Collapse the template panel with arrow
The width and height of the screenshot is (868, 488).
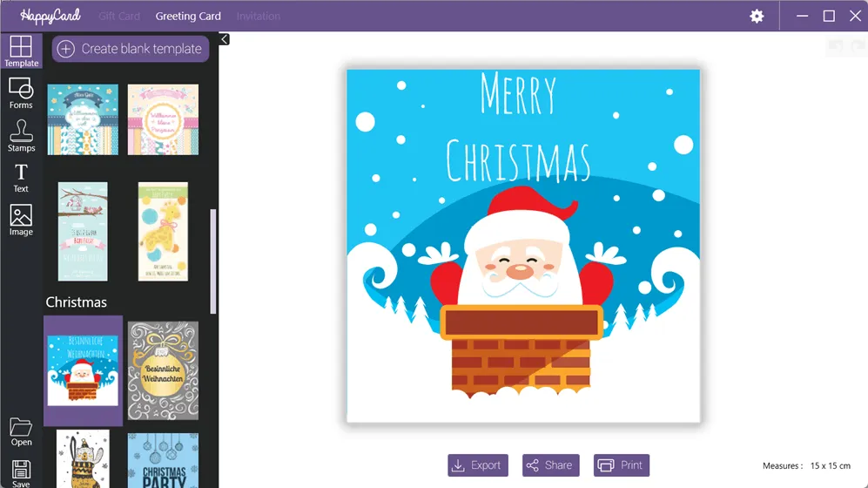click(224, 39)
